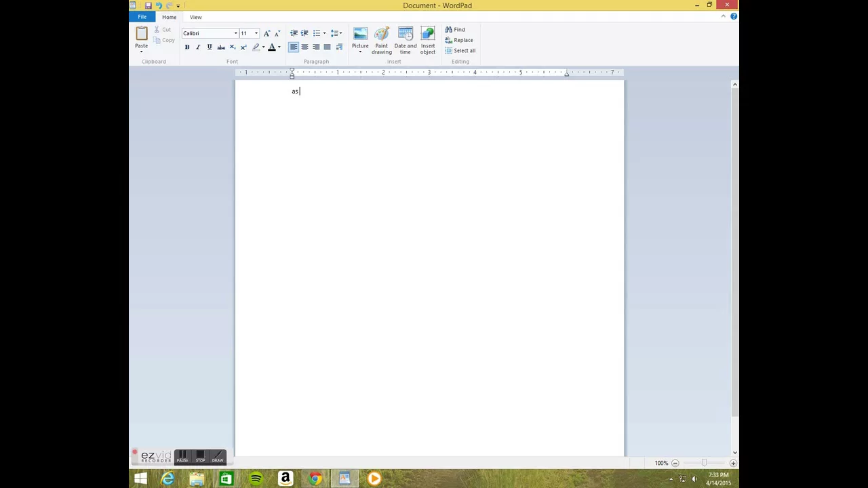Open the text color dropdown arrow
Screen dimensions: 868x488
[279, 47]
